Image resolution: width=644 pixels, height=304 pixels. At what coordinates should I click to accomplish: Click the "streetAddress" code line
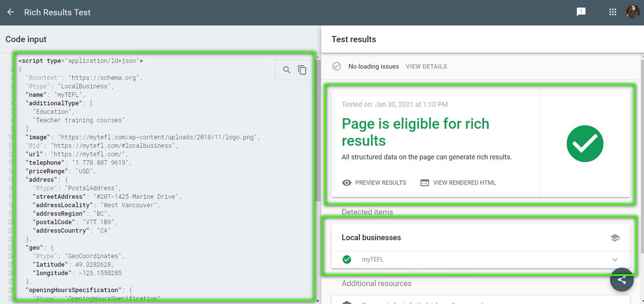click(x=107, y=197)
